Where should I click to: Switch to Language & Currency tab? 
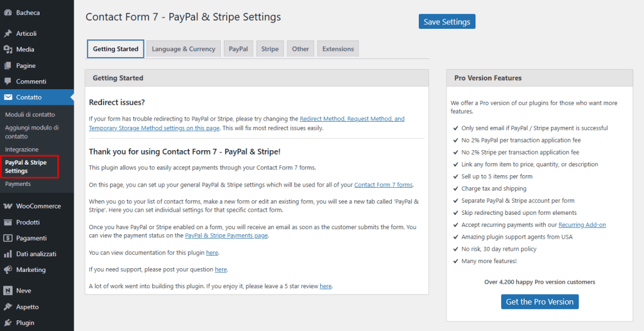(x=184, y=49)
